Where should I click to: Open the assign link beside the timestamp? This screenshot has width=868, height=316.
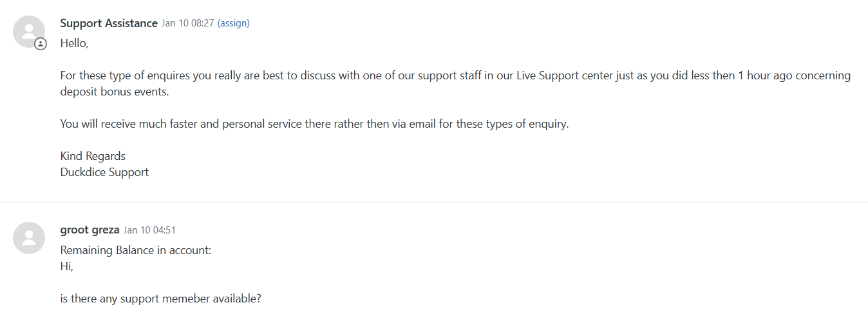234,23
